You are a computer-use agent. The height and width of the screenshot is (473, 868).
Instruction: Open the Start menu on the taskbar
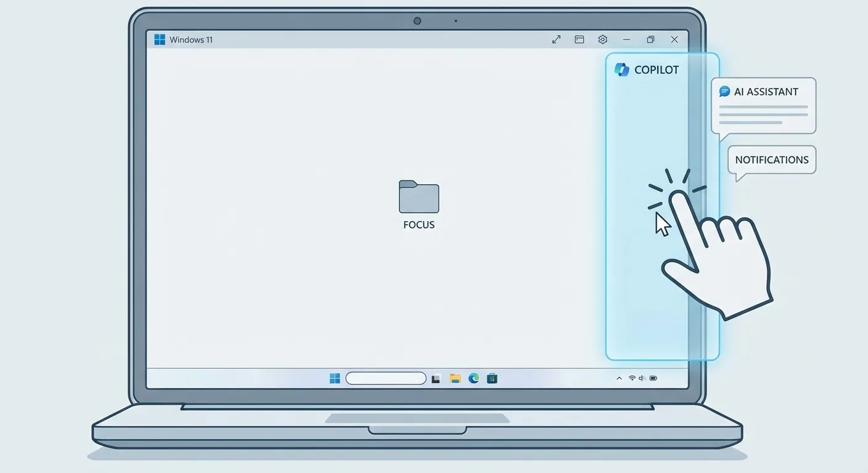[x=335, y=378]
